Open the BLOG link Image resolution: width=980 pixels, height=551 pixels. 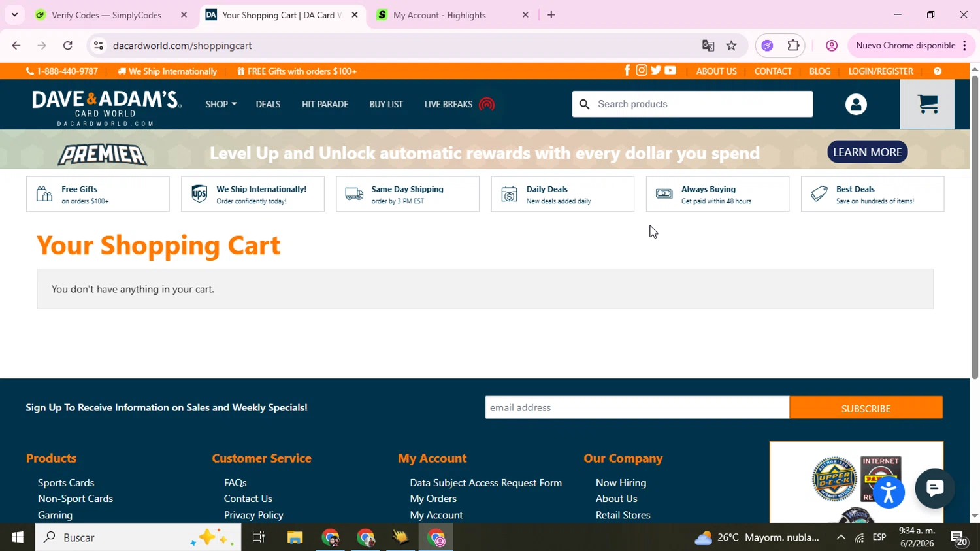click(x=820, y=71)
